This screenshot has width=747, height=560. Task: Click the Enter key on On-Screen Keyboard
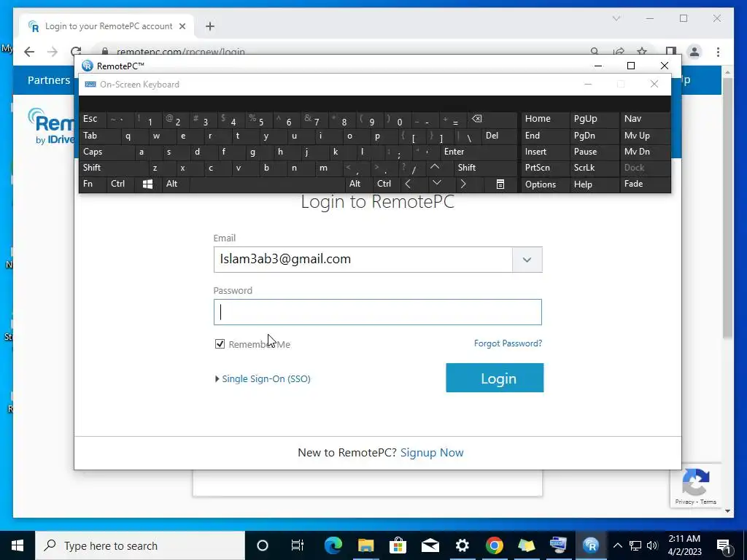(479, 152)
